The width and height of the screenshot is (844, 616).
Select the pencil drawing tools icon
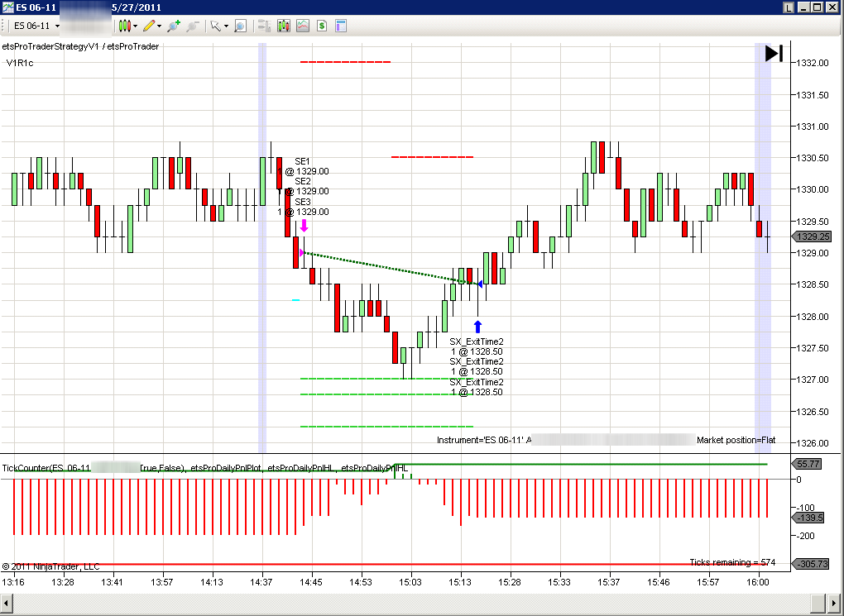coord(150,26)
